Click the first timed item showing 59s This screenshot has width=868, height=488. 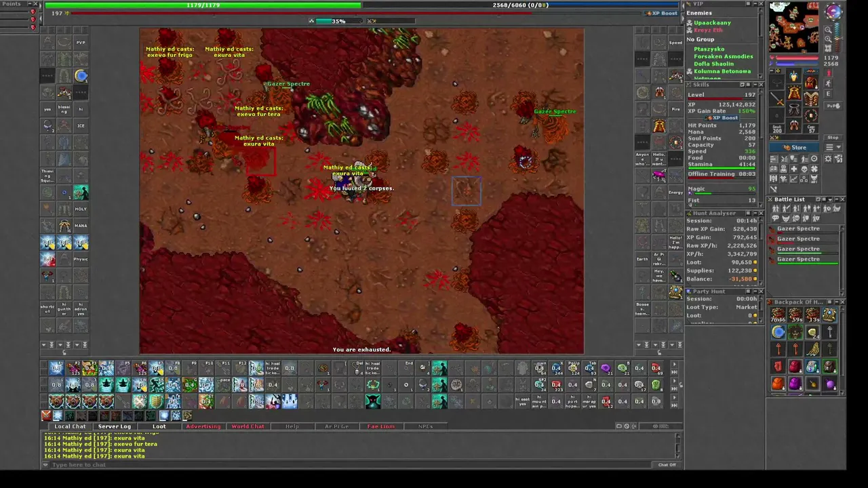coord(795,315)
